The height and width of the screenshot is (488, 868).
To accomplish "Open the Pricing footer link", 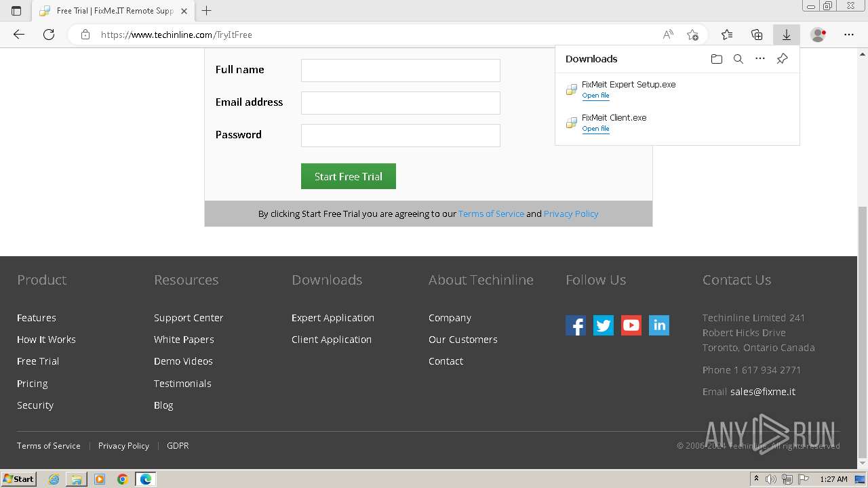I will (x=32, y=384).
